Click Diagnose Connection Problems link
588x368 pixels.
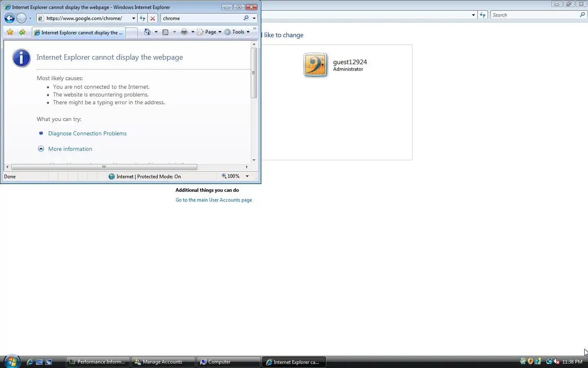coord(87,134)
